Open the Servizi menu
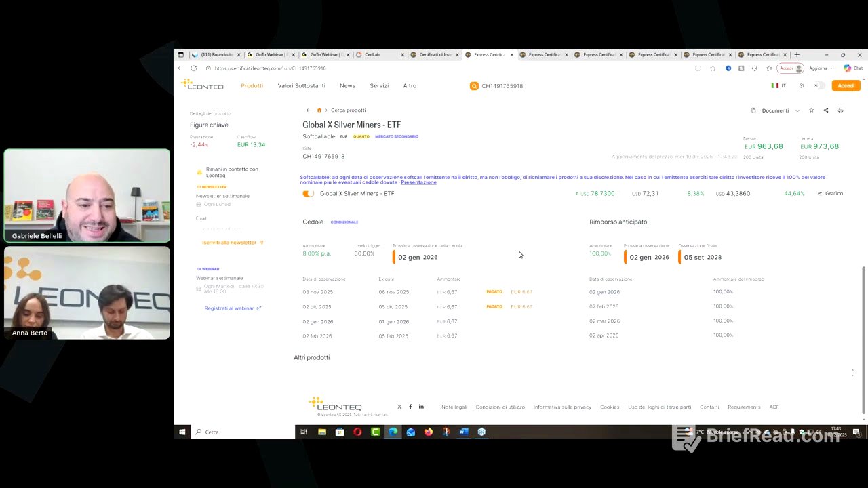 click(379, 86)
